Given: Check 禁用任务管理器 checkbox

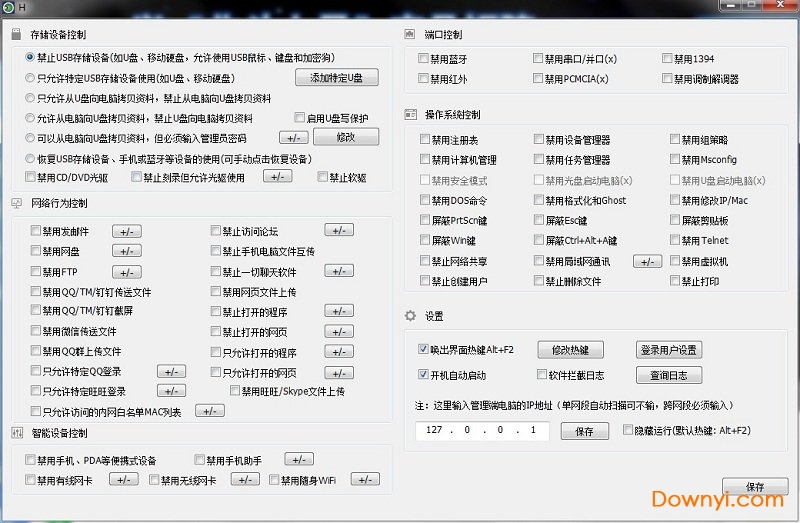Looking at the screenshot, I should [538, 159].
